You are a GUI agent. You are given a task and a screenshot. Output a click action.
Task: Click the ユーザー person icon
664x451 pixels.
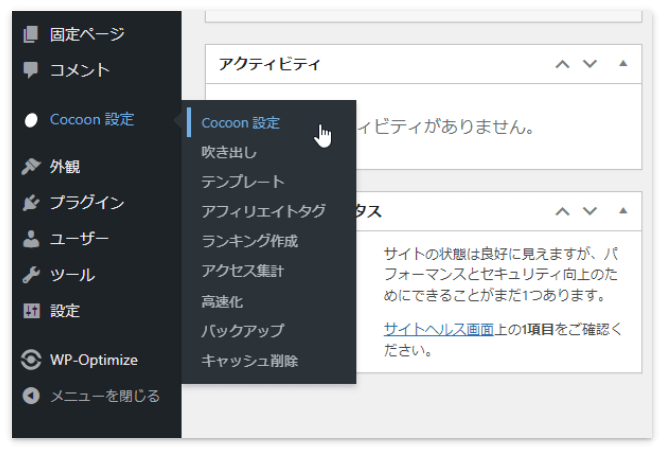[x=30, y=239]
